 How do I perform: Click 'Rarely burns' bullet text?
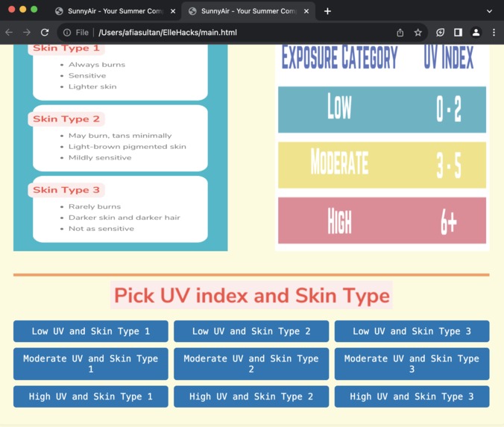pyautogui.click(x=95, y=206)
